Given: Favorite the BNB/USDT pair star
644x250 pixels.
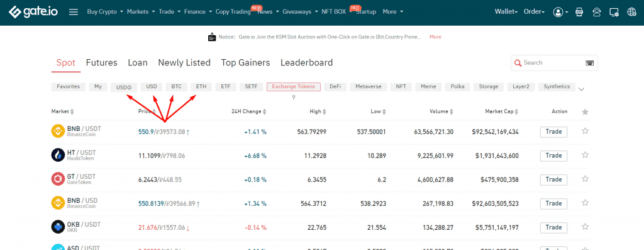Looking at the screenshot, I should (x=586, y=131).
